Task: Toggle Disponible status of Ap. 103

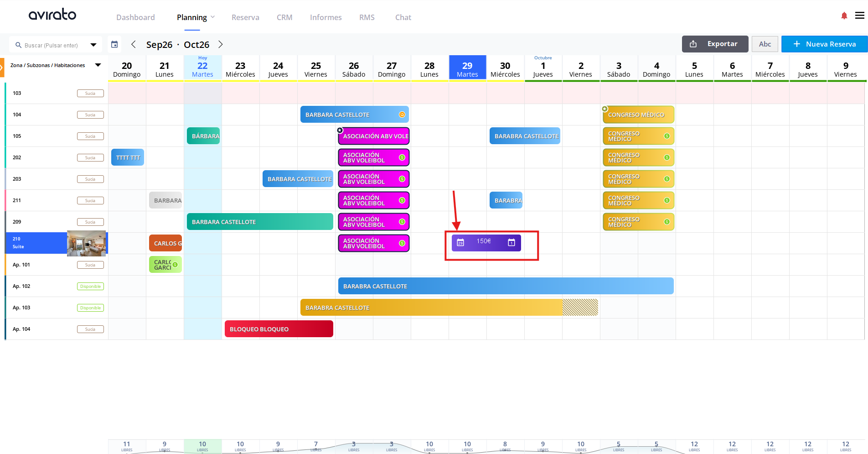Action: (90, 308)
